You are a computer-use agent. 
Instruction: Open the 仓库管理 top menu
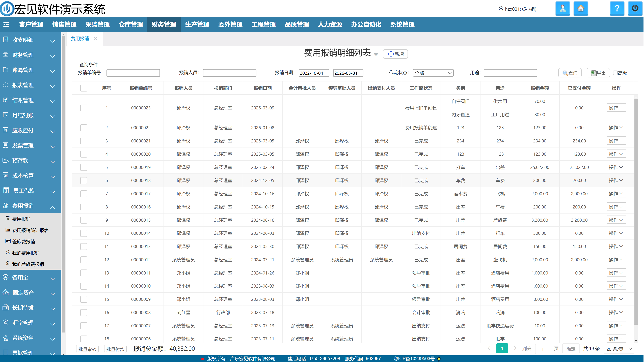[131, 24]
